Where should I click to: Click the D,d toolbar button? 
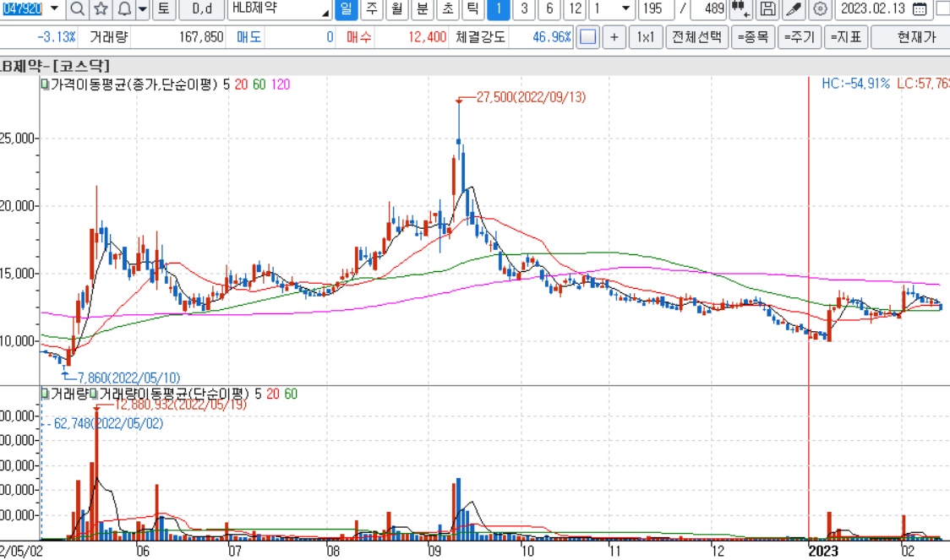(202, 9)
